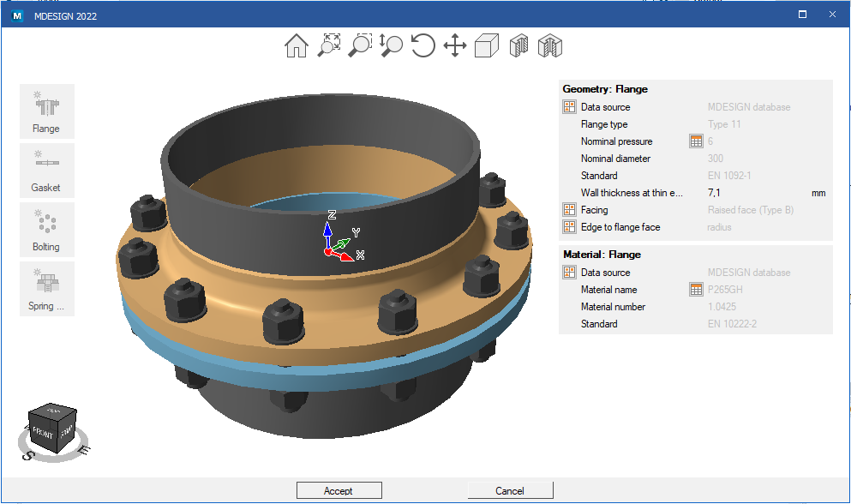The image size is (851, 504).
Task: Switch to the solid cube view
Action: point(486,45)
